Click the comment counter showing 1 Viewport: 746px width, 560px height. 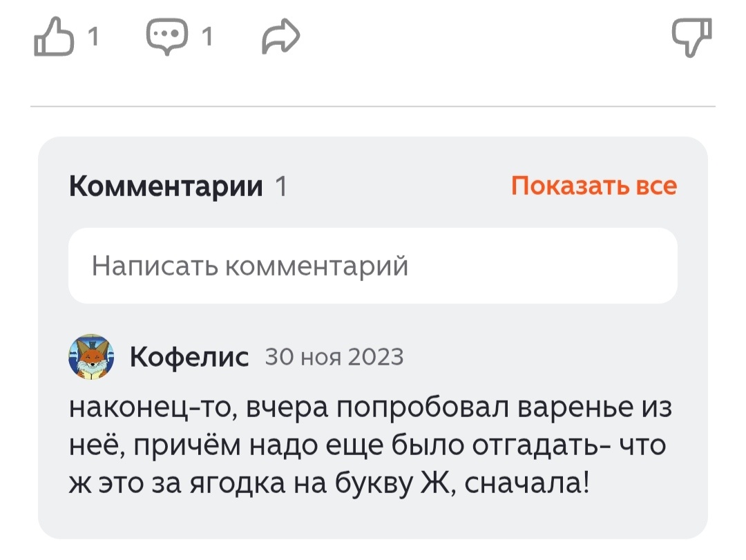coord(205,36)
